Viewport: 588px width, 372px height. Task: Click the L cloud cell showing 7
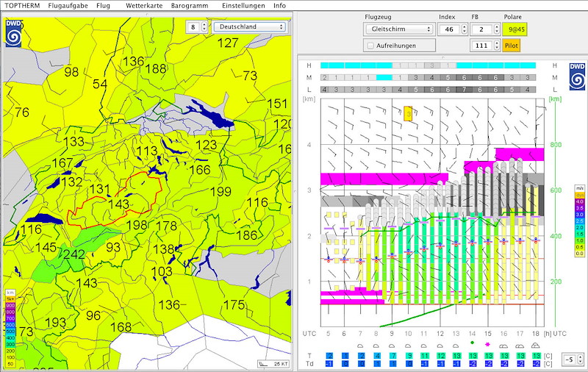tap(464, 90)
